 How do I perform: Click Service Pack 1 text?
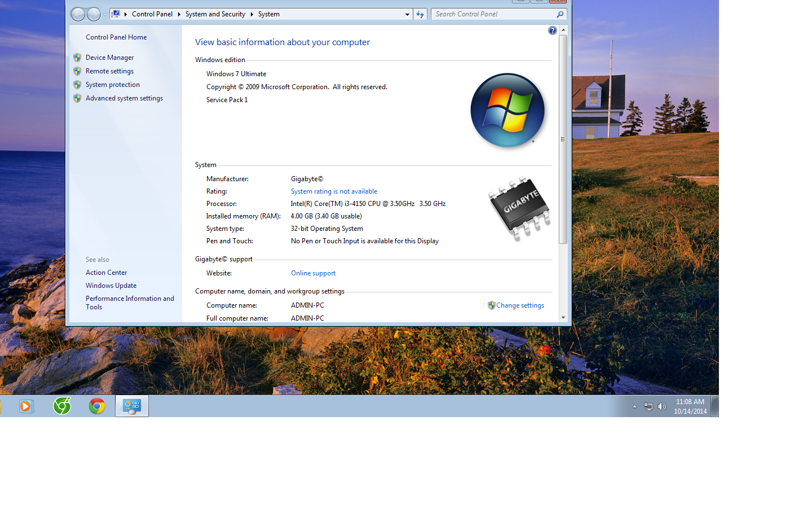[227, 100]
